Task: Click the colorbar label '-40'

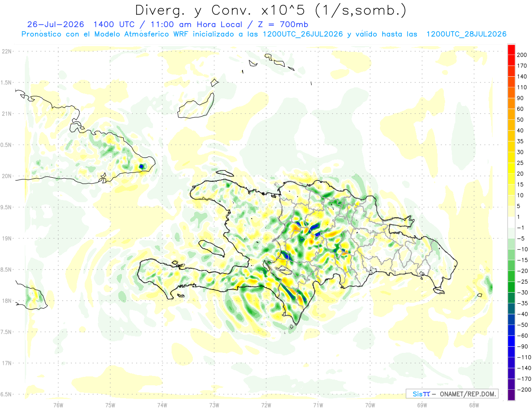Action: (x=522, y=314)
